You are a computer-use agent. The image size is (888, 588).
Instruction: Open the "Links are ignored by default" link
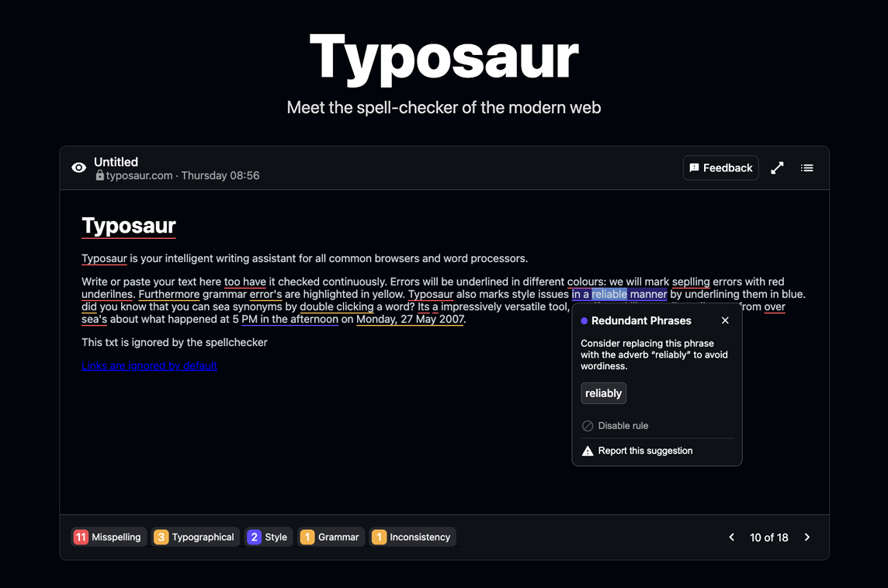[x=150, y=365]
